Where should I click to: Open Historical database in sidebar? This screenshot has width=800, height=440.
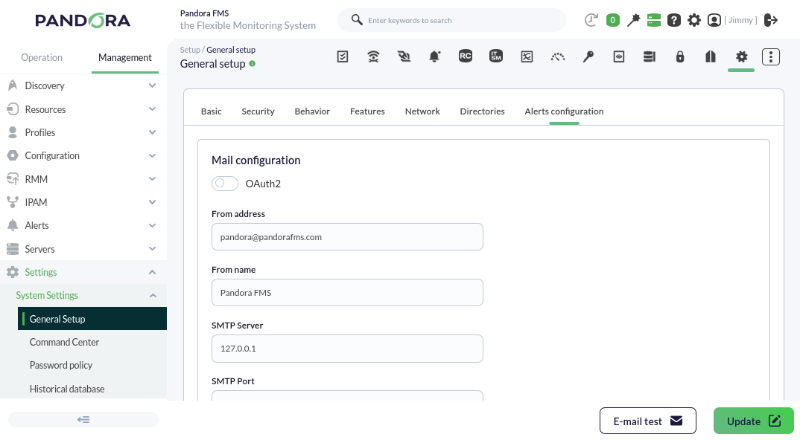coord(67,388)
